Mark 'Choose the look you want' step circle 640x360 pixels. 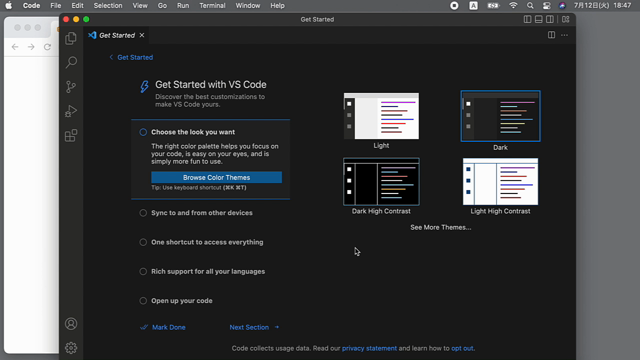143,132
